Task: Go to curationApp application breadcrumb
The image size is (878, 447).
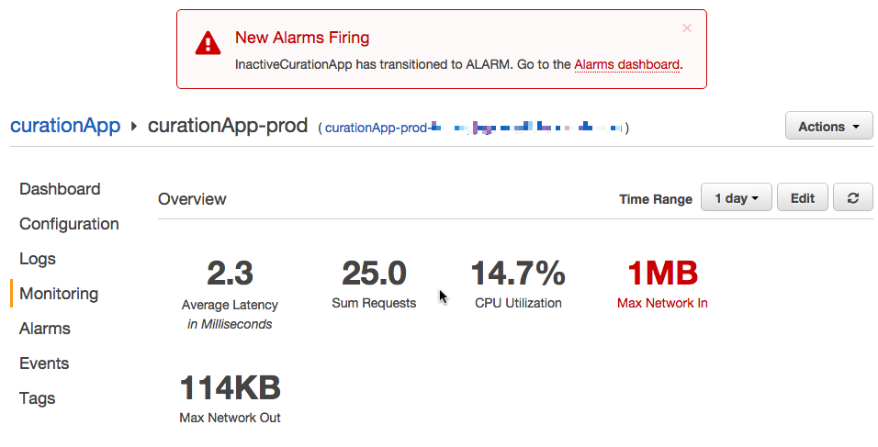Action: point(65,126)
